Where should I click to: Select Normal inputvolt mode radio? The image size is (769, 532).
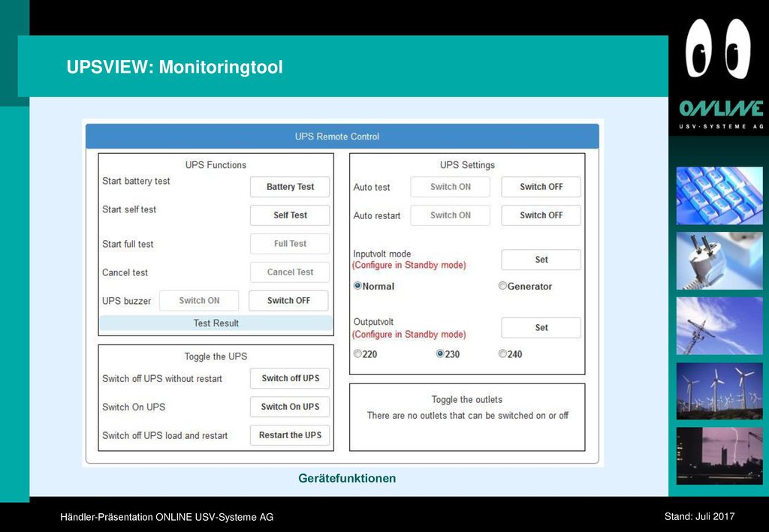[357, 286]
